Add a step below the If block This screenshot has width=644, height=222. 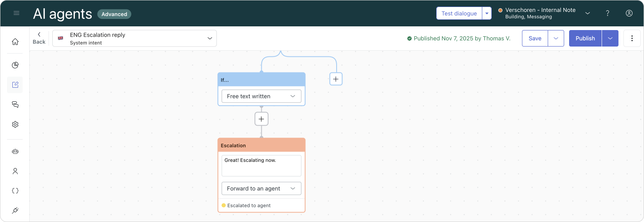261,119
